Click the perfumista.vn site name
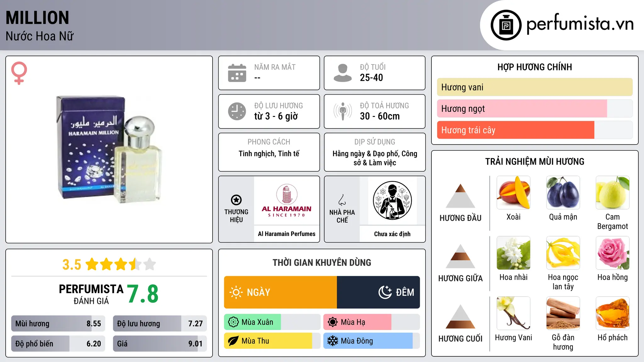Image resolution: width=644 pixels, height=362 pixels. (x=580, y=24)
